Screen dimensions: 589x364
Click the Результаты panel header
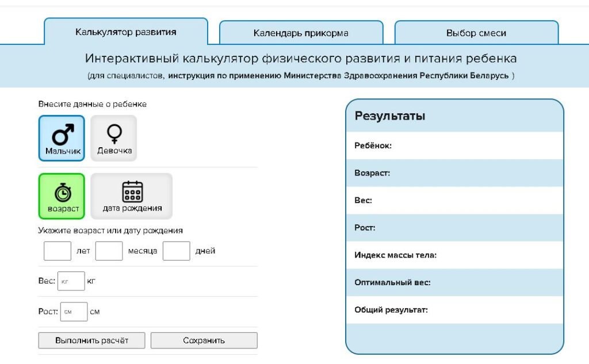click(454, 116)
